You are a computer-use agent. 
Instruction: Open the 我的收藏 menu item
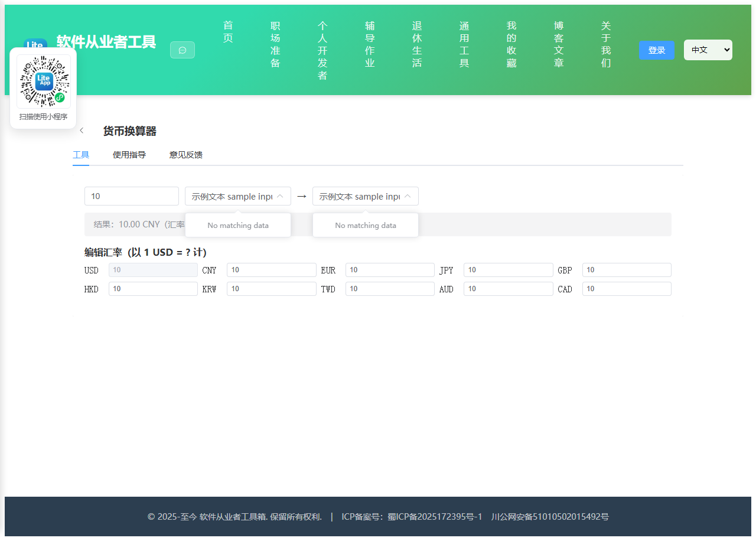(x=511, y=44)
